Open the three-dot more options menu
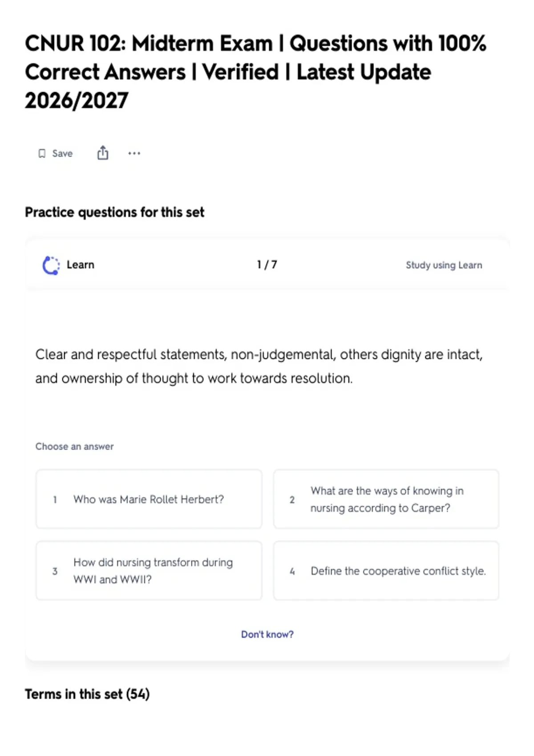Screen dimensions: 534x756 134,153
